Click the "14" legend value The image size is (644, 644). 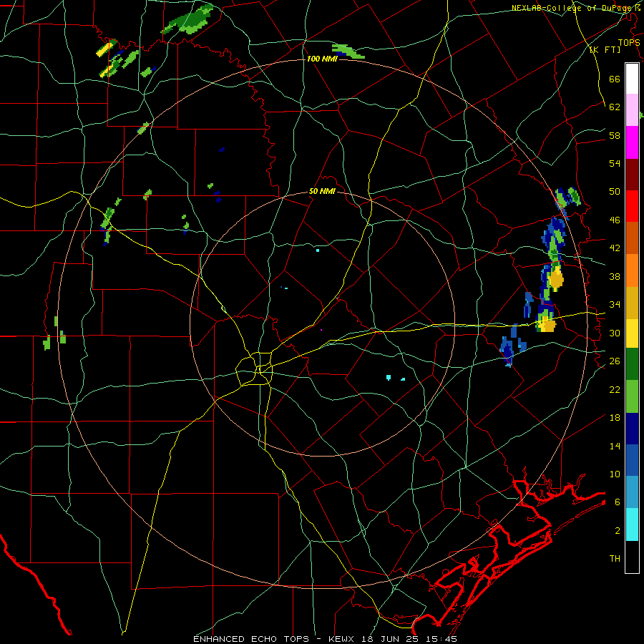615,446
